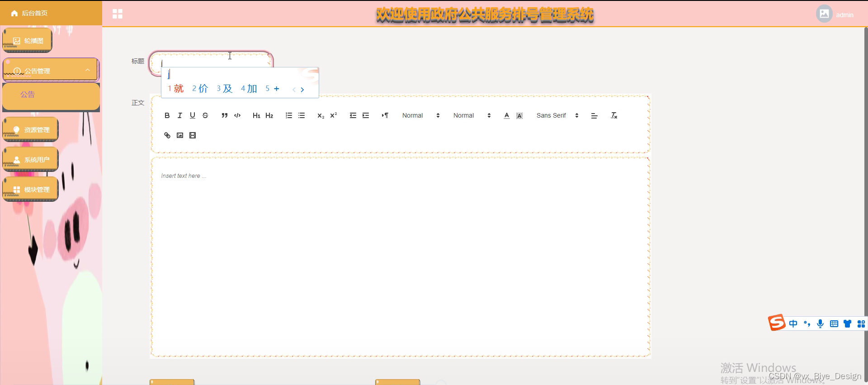Open the Sans Serif font dropdown

(x=557, y=115)
